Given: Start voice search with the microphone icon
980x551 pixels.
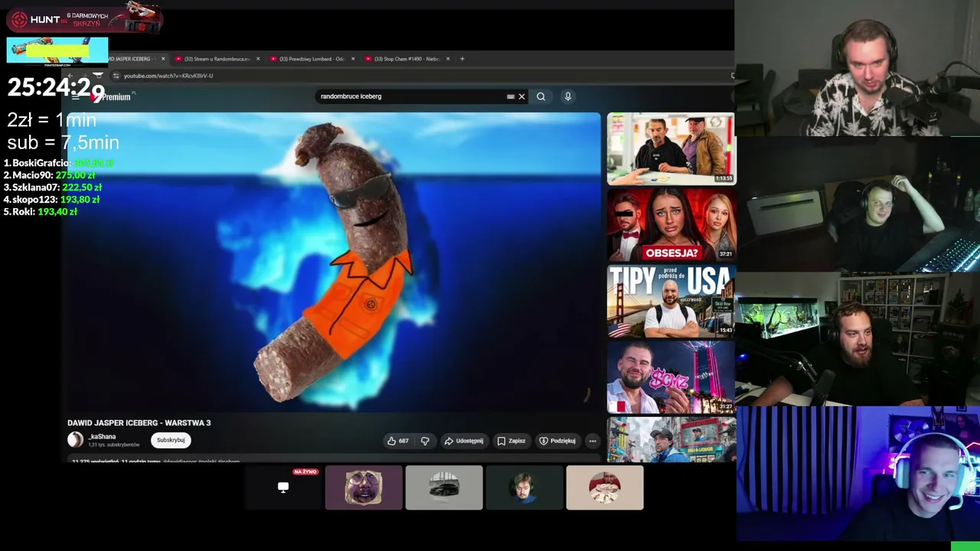Looking at the screenshot, I should coord(567,96).
